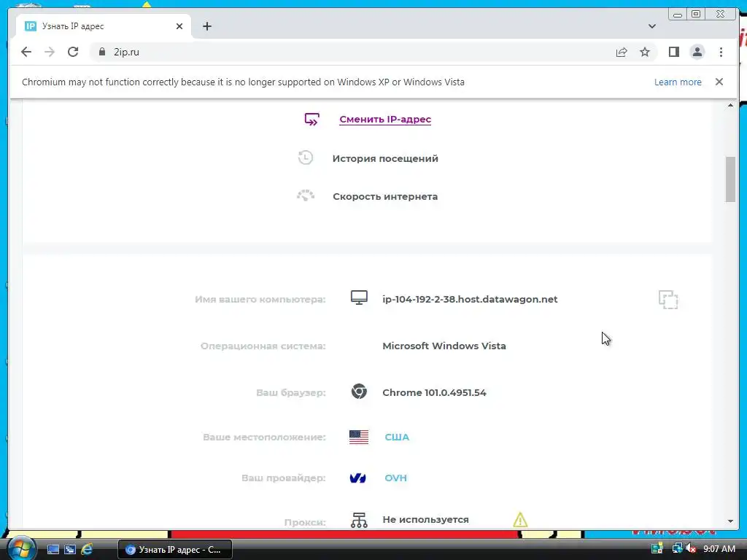The image size is (747, 560).
Task: Open a new tab
Action: coord(206,26)
